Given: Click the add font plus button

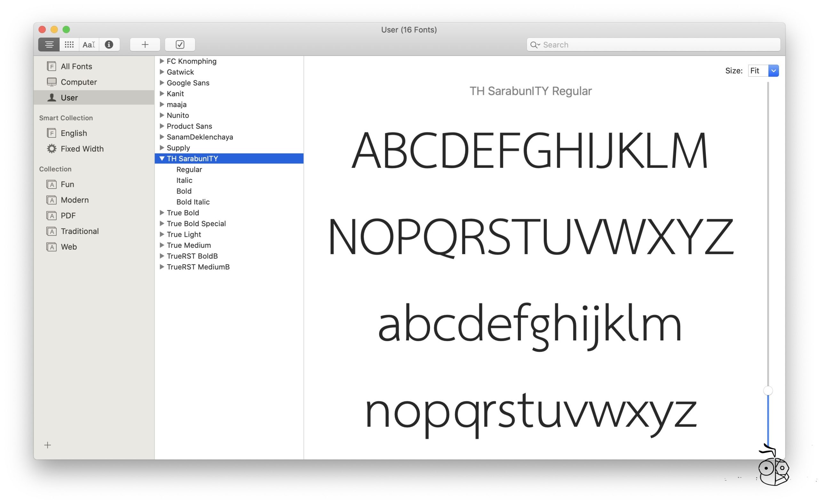Looking at the screenshot, I should click(x=145, y=45).
